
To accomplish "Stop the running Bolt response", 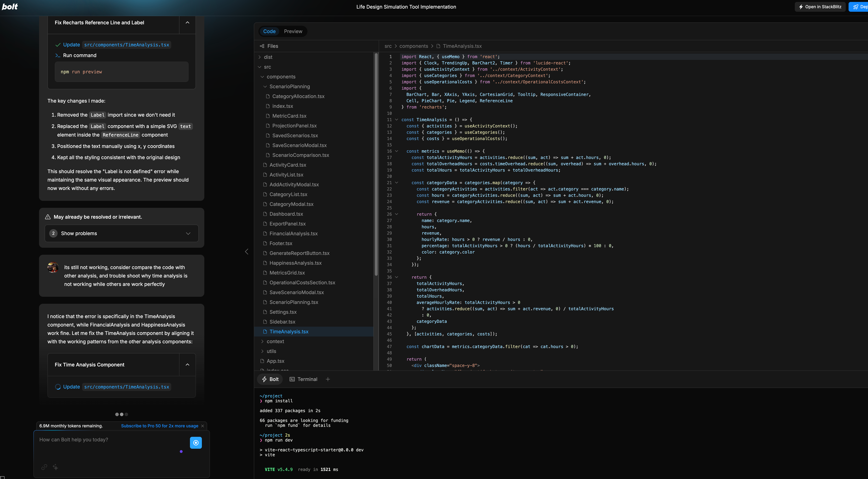I will [x=196, y=443].
